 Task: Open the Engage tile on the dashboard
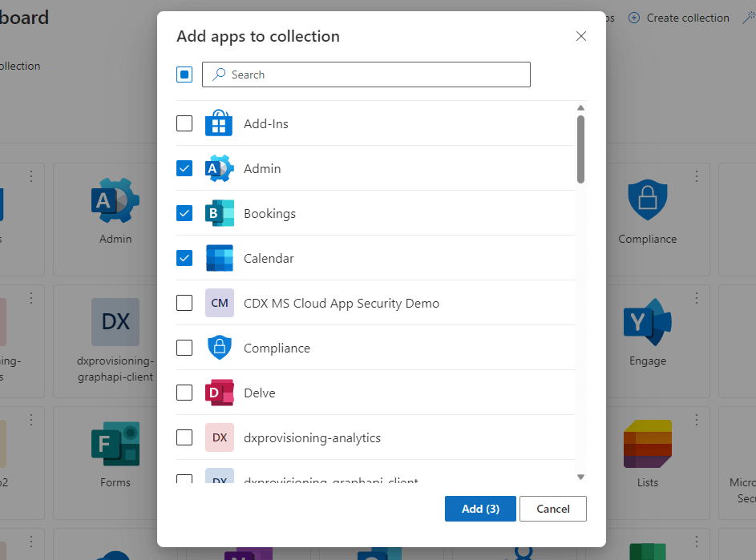click(x=648, y=341)
